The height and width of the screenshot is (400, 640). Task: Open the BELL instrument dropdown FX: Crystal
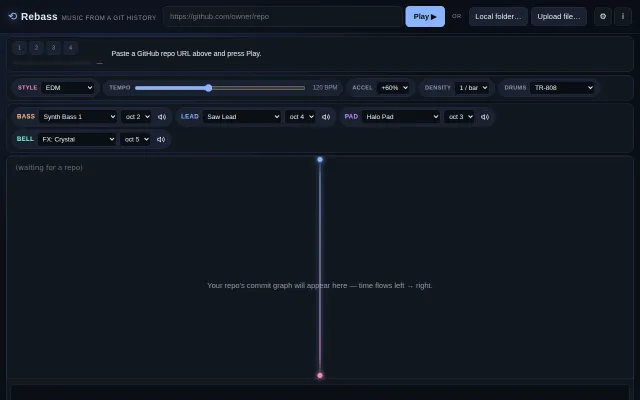point(77,140)
